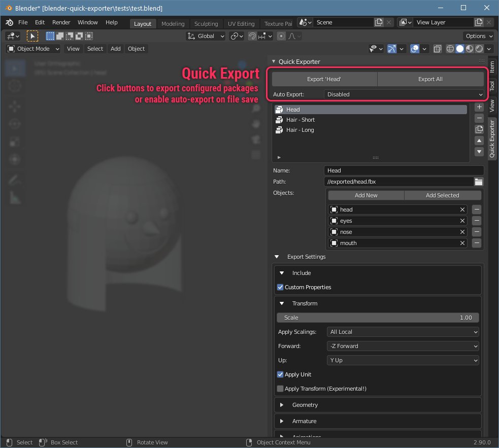Add a new export package with plus icon
Screen dimensions: 499x448
tap(479, 107)
